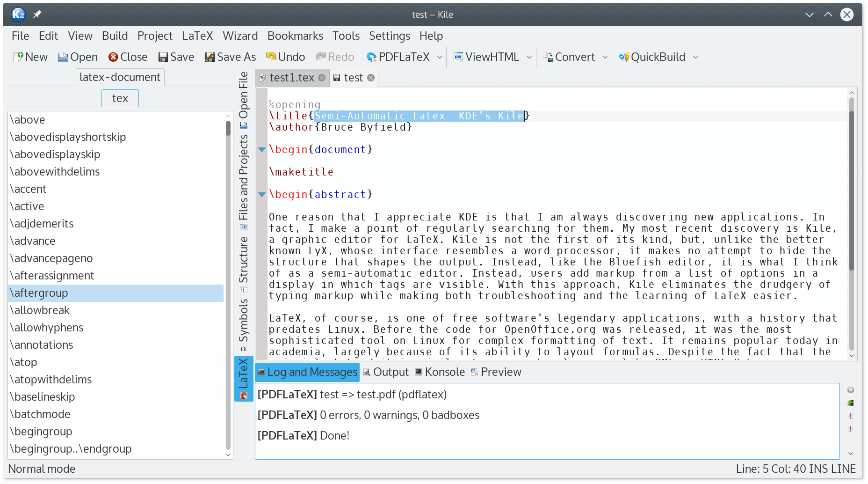The image size is (868, 484).
Task: Open the QuickBuild dropdown arrow
Action: pos(695,57)
